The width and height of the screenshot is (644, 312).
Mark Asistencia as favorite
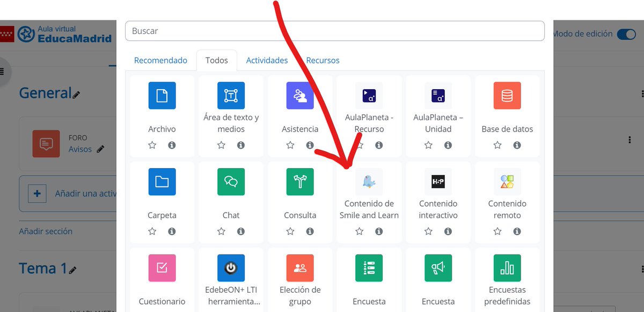[x=290, y=145]
